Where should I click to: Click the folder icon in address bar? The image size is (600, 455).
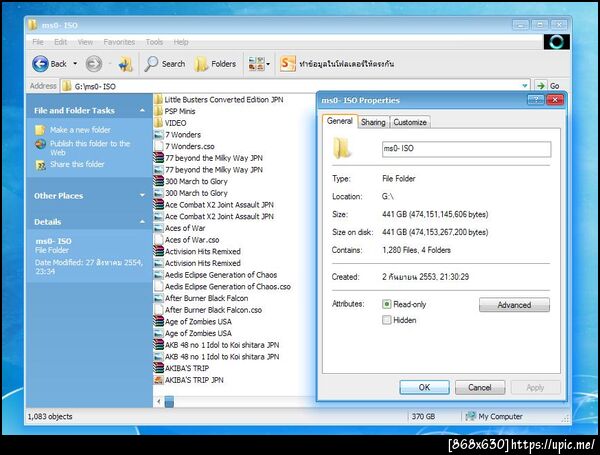coord(67,86)
